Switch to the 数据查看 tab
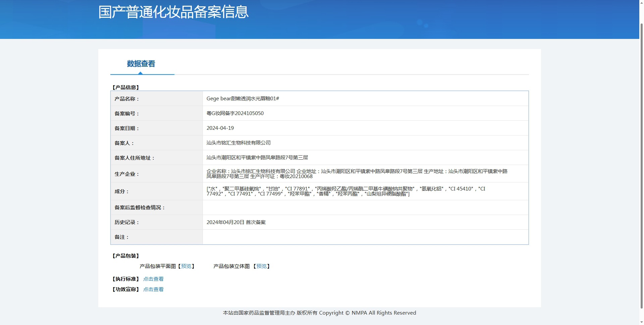The width and height of the screenshot is (644, 325). (x=141, y=64)
